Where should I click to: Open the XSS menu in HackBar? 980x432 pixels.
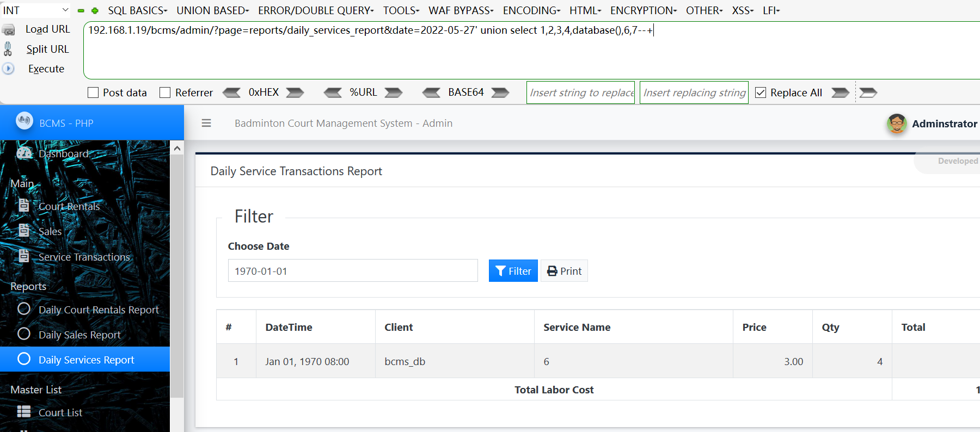[x=743, y=10]
